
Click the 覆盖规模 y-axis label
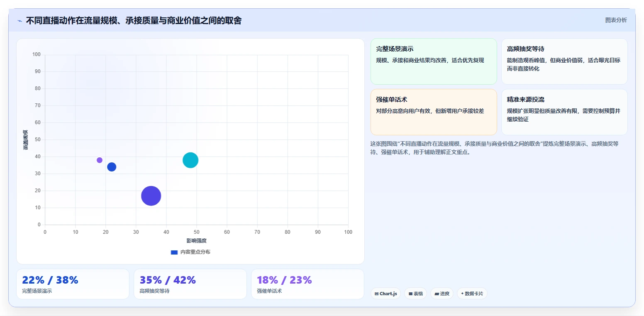click(x=25, y=140)
